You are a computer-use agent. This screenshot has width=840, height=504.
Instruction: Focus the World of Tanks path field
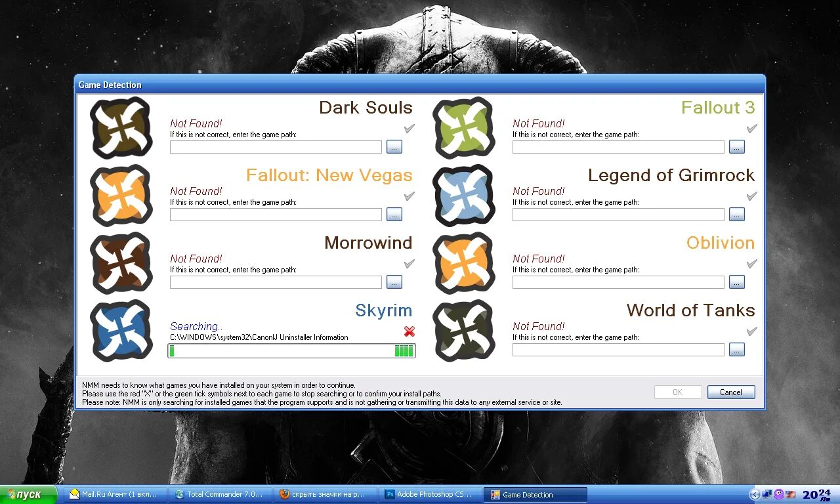point(618,350)
